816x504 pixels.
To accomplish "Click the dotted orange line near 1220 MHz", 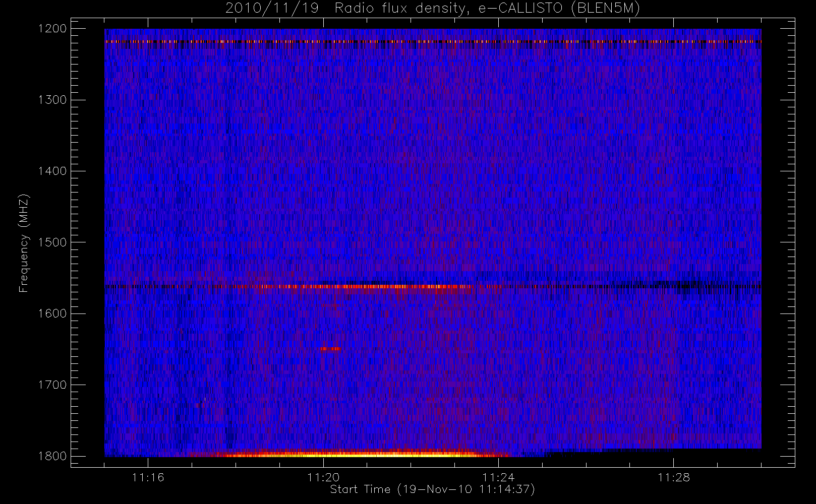I will point(433,42).
